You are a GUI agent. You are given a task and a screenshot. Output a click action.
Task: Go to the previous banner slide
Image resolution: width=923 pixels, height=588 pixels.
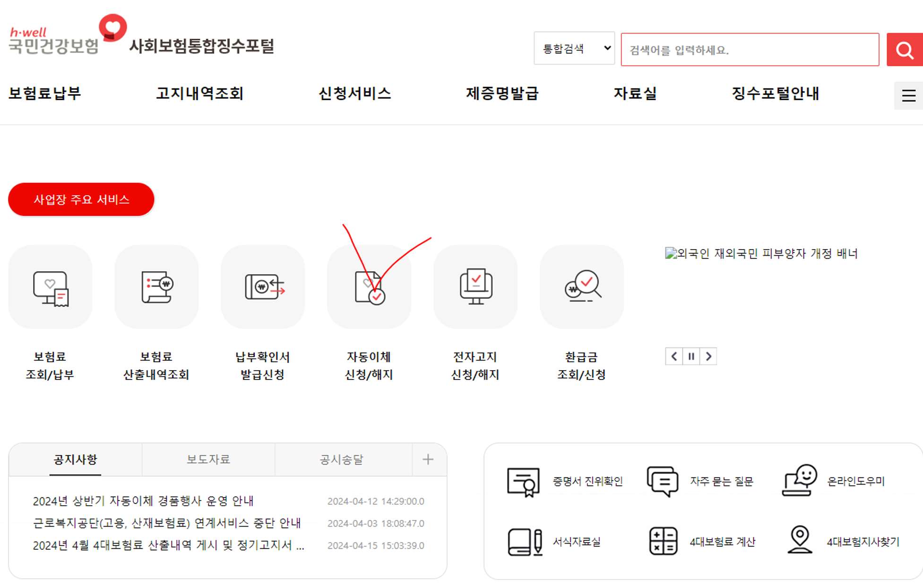coord(674,356)
